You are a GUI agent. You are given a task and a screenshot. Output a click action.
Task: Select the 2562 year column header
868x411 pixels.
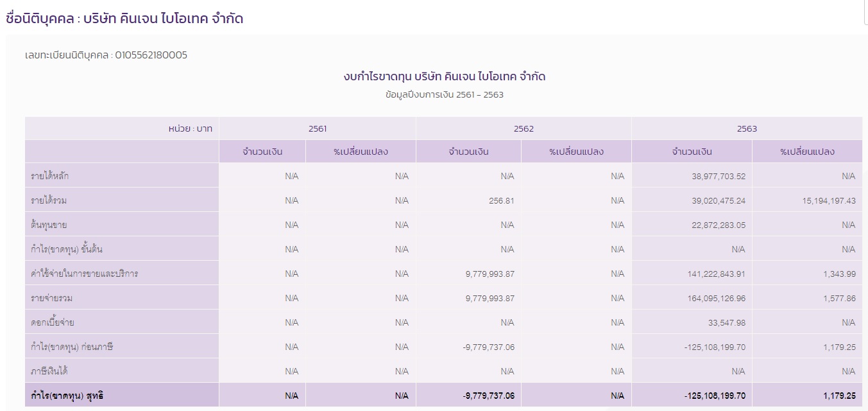pyautogui.click(x=523, y=128)
